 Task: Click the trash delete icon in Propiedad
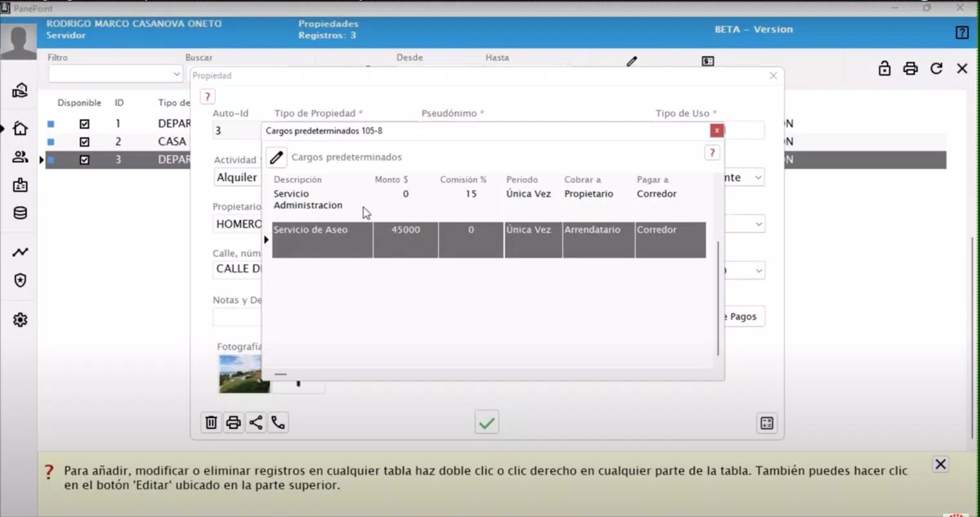click(211, 423)
